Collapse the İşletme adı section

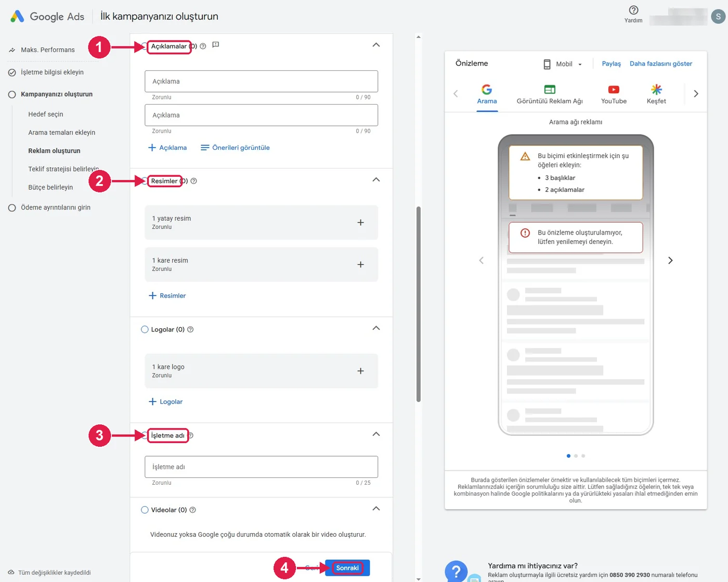tap(376, 434)
